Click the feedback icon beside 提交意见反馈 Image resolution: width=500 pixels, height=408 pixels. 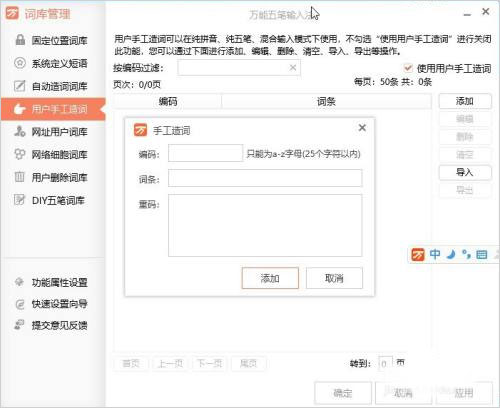click(19, 325)
